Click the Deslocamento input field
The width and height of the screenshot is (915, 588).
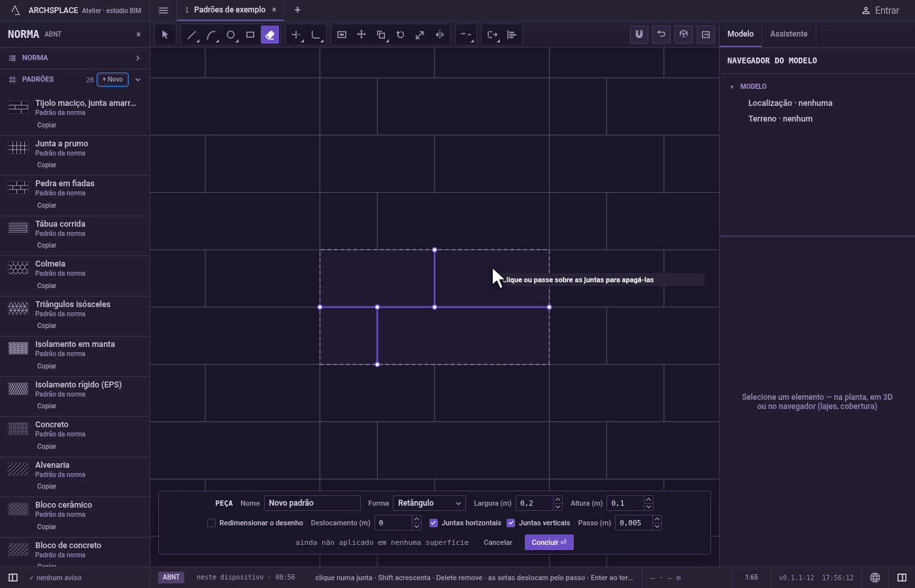393,523
